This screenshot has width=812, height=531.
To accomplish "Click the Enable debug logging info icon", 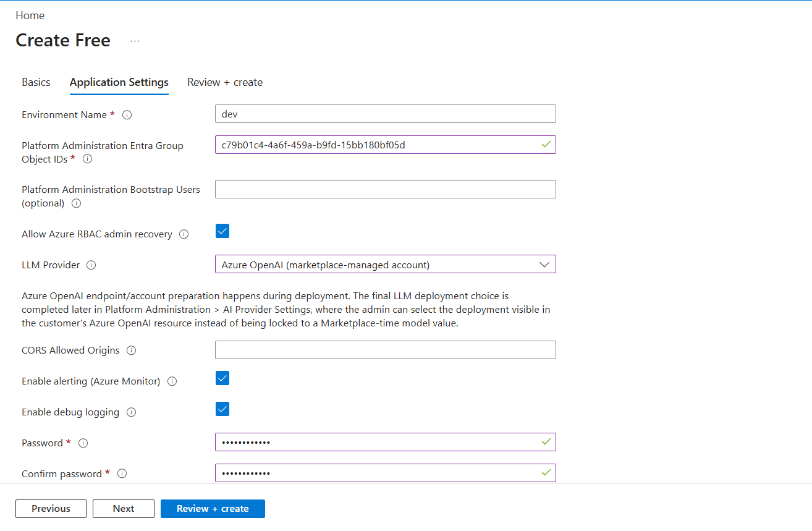I will pos(131,412).
